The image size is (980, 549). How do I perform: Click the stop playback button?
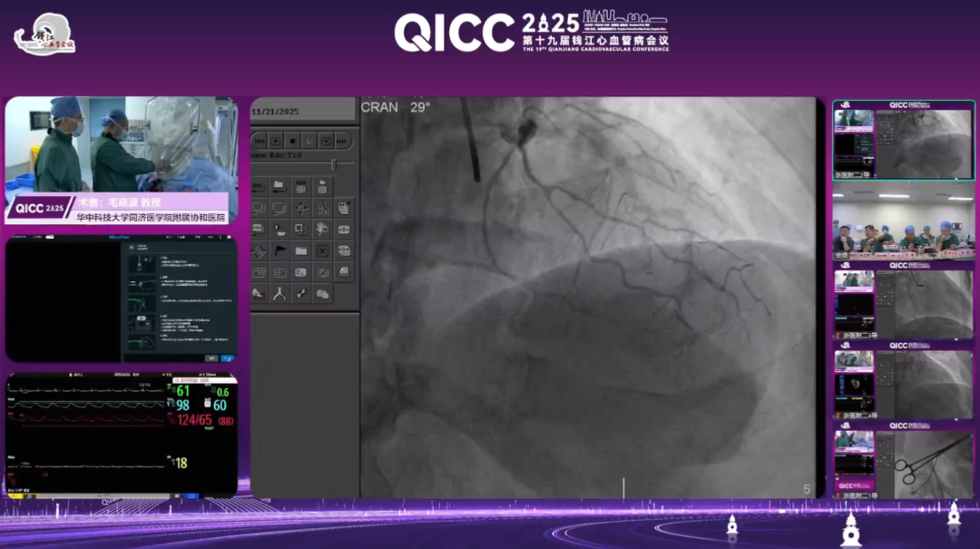click(292, 141)
